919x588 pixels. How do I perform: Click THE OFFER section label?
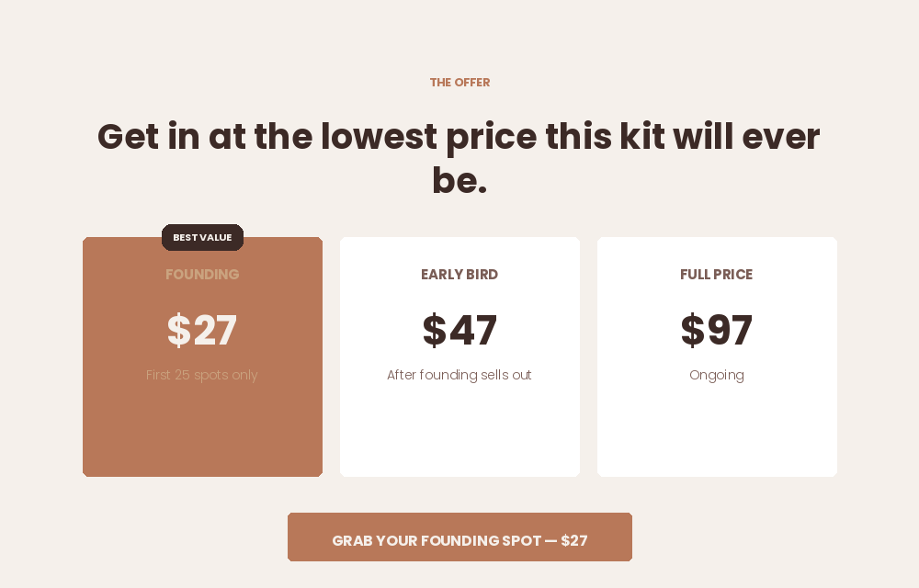coord(459,83)
